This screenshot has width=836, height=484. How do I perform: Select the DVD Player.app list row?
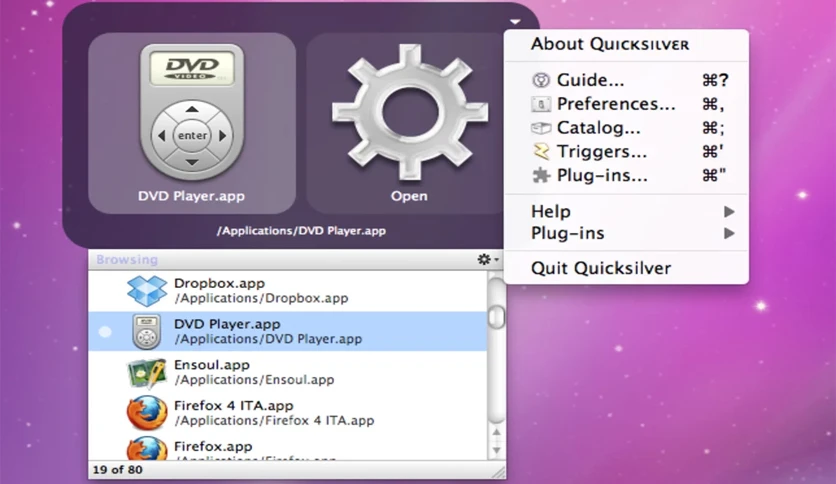(288, 332)
